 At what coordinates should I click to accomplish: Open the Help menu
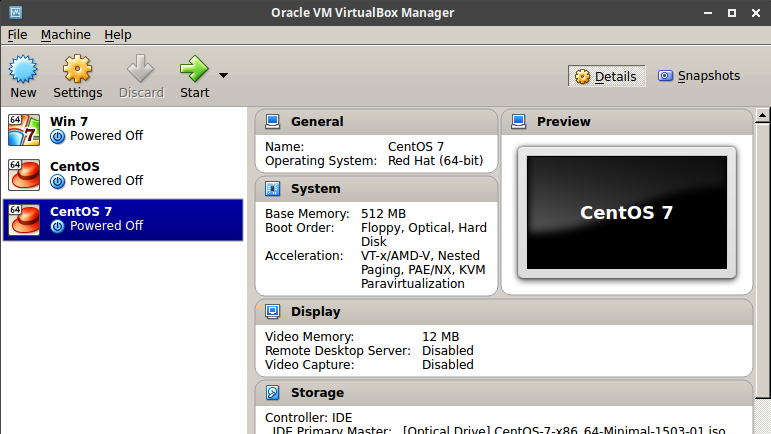[118, 35]
